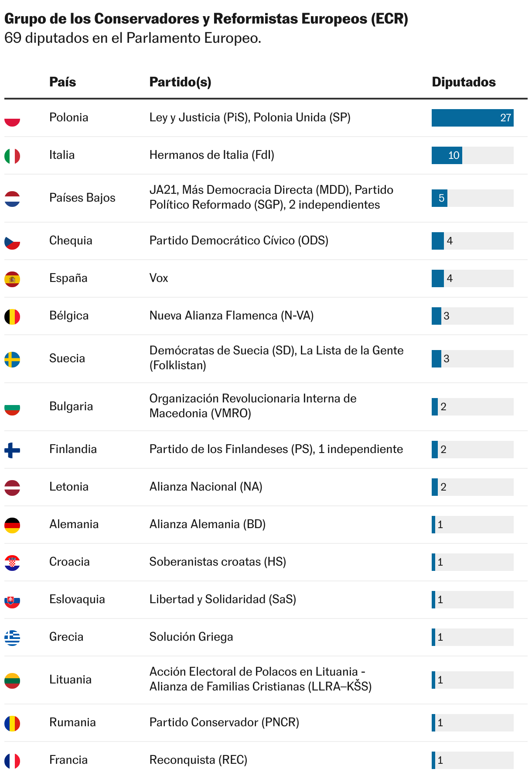Viewport: 532px width, 783px height.
Task: Click the Greece flag icon
Action: click(x=12, y=638)
